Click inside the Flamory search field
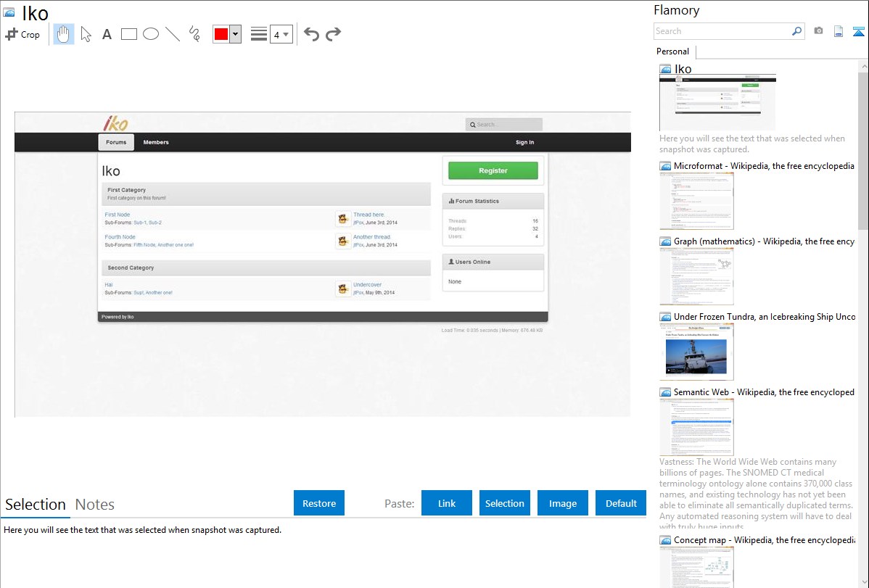This screenshot has width=869, height=588. [x=722, y=31]
